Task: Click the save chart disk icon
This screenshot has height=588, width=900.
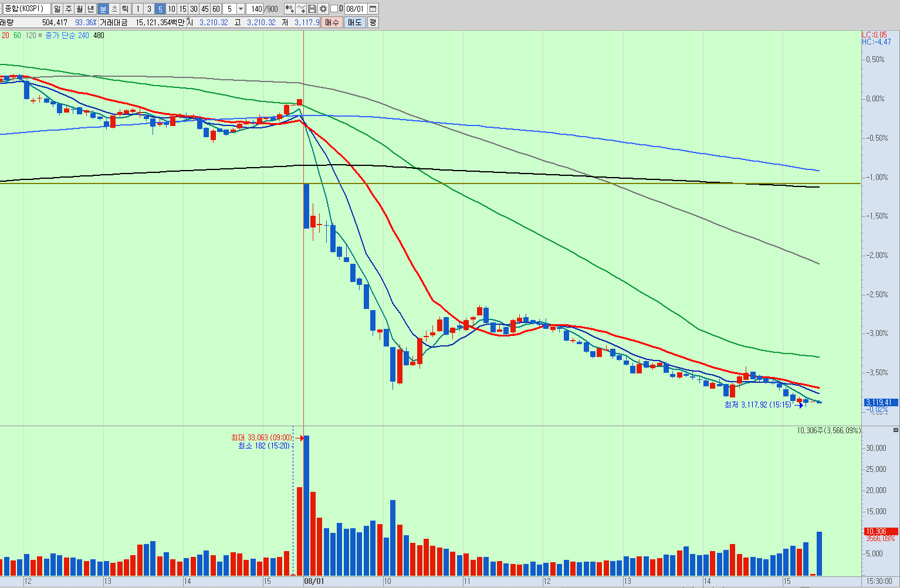Action: click(x=312, y=9)
